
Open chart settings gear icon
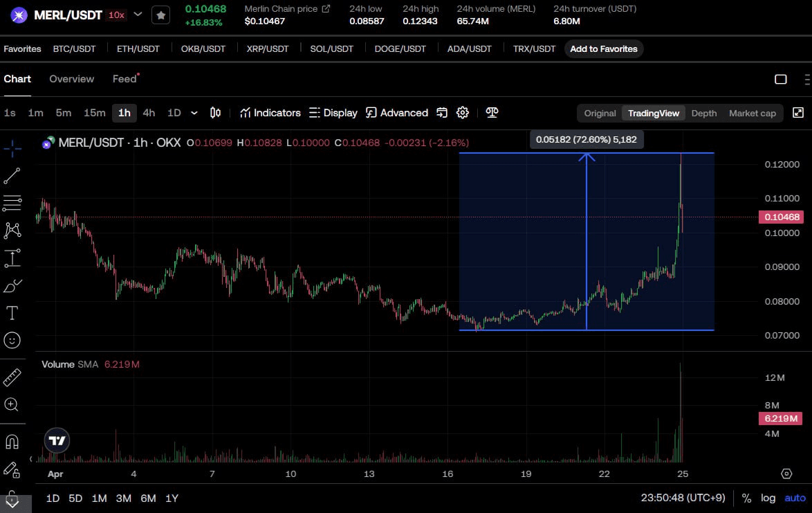pos(463,113)
